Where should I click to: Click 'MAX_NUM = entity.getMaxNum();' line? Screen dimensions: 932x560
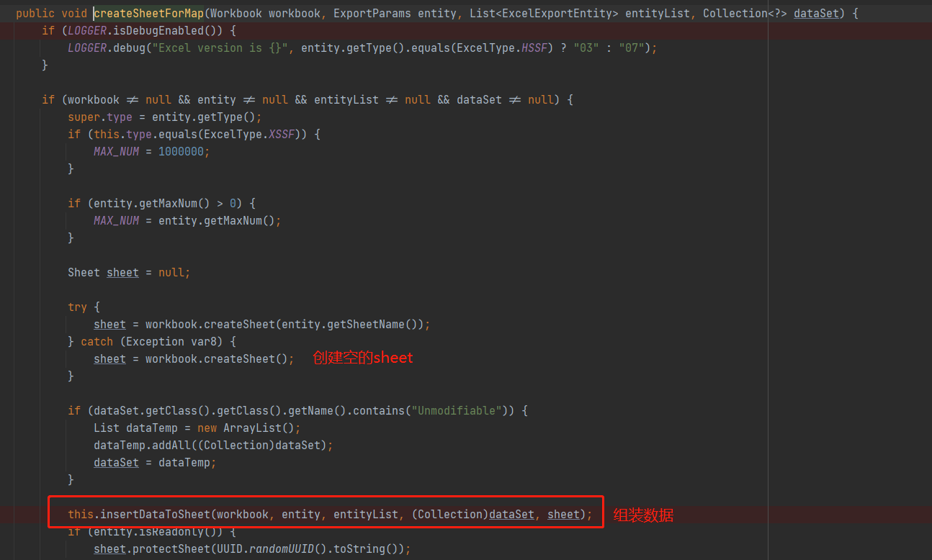187,220
